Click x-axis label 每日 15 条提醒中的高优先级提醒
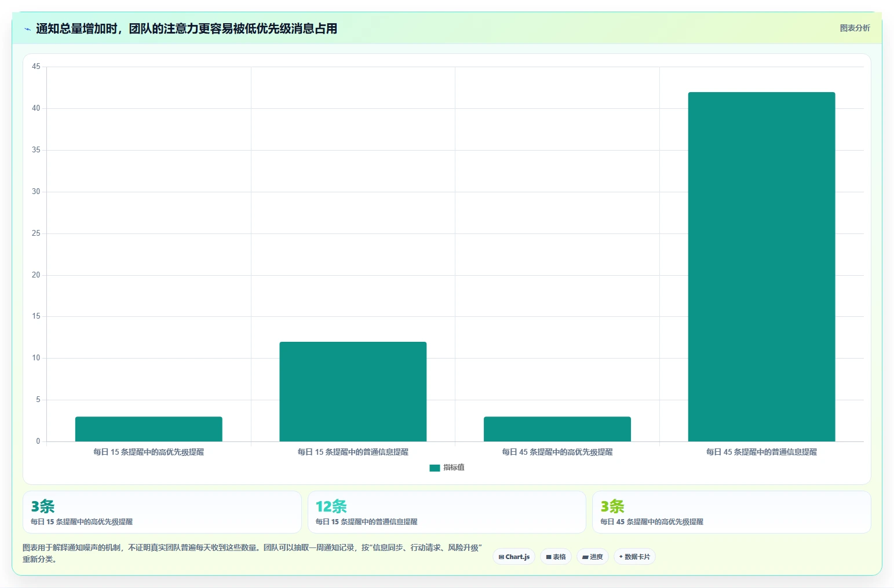894x588 pixels. pyautogui.click(x=149, y=452)
